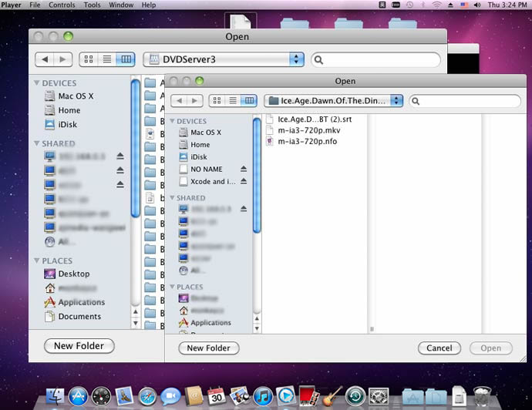Open Time Machine in the Dock

355,396
